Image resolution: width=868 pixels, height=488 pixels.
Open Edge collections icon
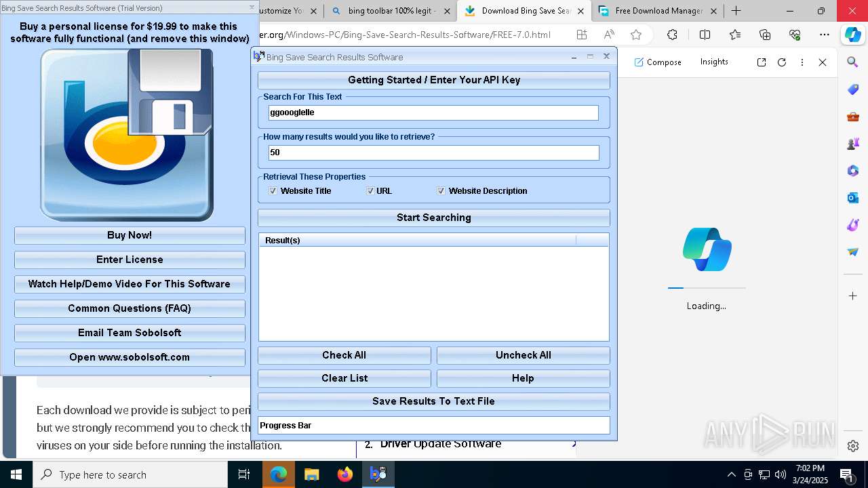765,35
